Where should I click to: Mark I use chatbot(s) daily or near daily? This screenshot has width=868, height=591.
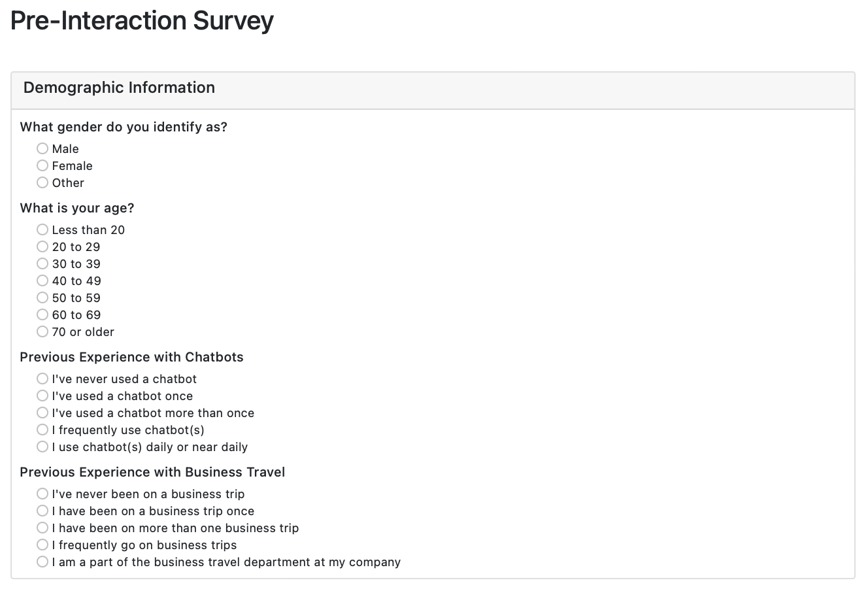(x=42, y=447)
